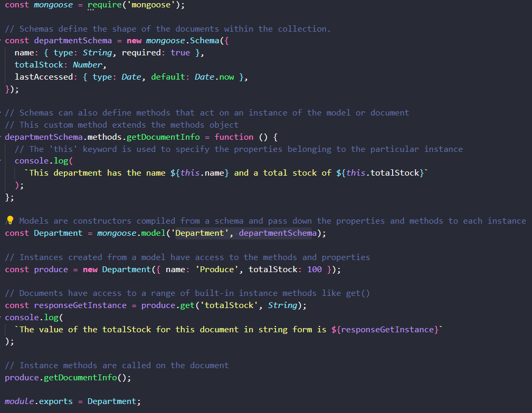Click the 'function' keyword

[234, 137]
